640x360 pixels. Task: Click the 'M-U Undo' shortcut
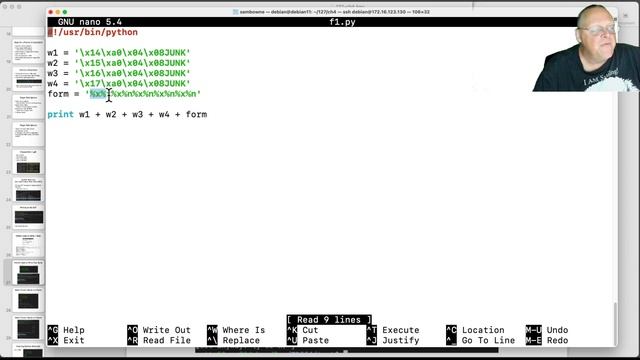pyautogui.click(x=547, y=330)
